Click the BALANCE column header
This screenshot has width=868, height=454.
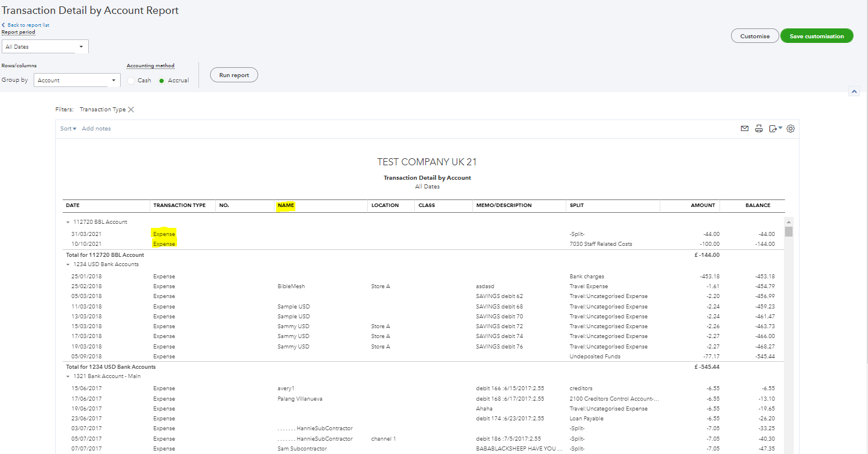tap(758, 205)
